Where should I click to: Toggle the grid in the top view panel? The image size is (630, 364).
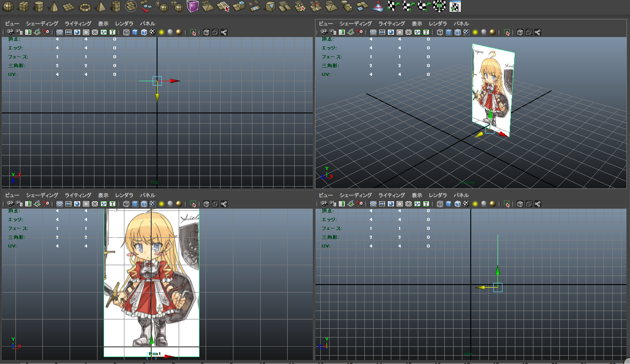click(60, 32)
